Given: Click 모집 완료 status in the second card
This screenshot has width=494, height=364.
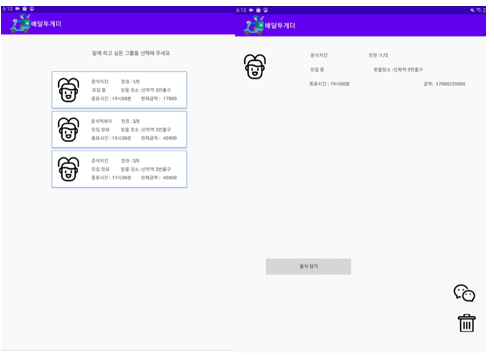Looking at the screenshot, I should tap(100, 130).
